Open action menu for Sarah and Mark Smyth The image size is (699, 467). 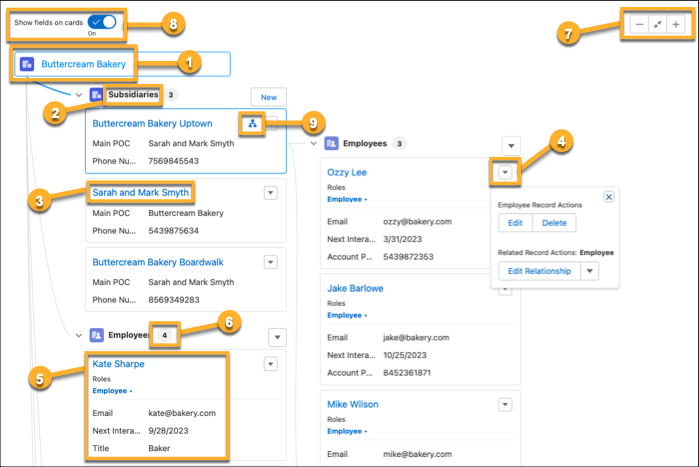pyautogui.click(x=268, y=192)
